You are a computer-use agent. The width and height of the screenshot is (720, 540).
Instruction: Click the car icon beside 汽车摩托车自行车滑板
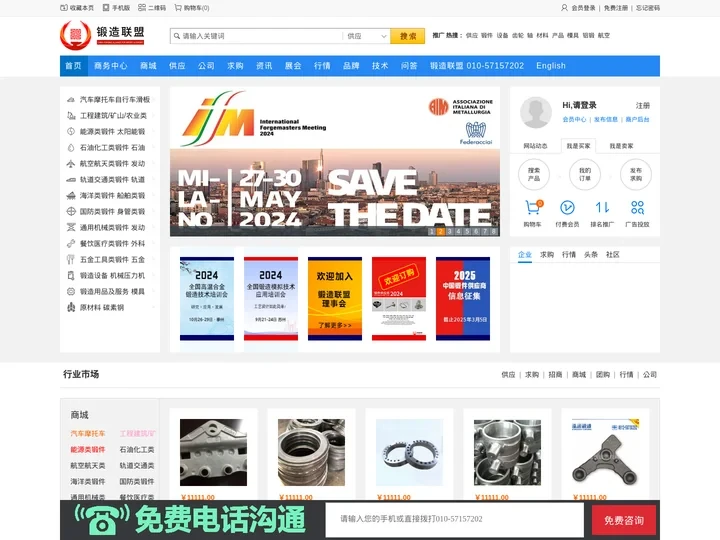point(71,100)
